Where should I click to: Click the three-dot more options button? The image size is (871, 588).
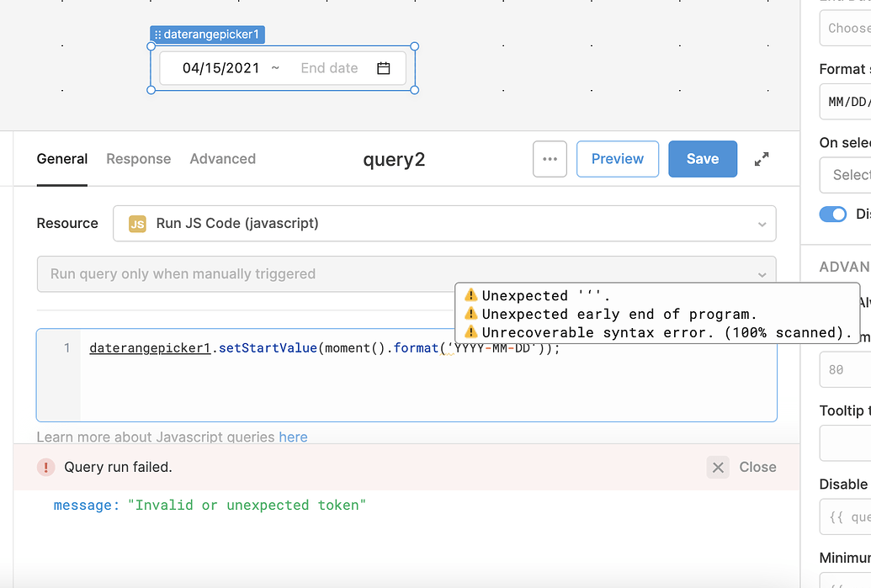550,159
